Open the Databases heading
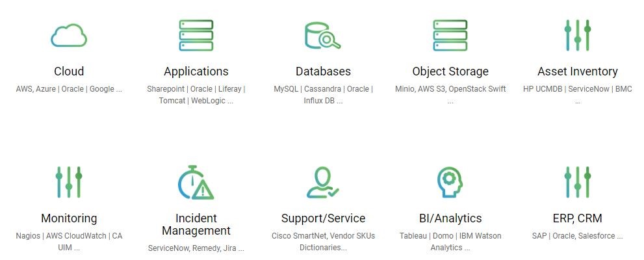 click(323, 71)
